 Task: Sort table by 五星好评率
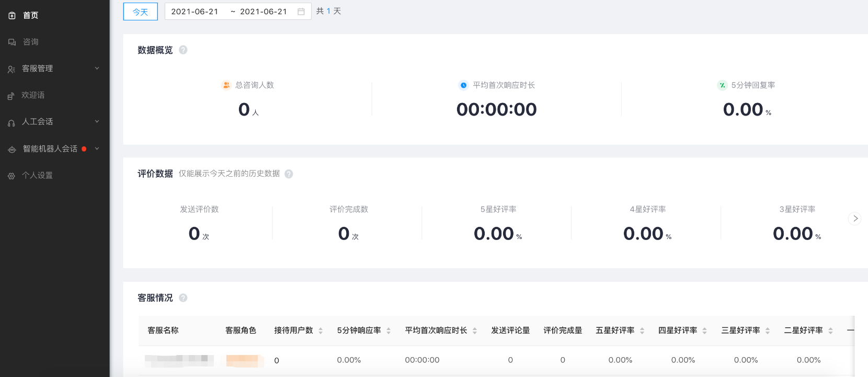(x=642, y=330)
